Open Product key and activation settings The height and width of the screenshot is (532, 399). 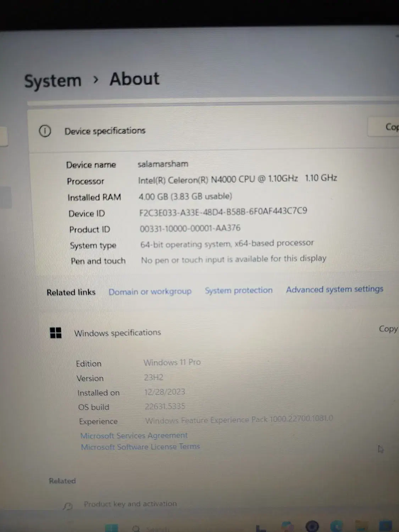(130, 504)
